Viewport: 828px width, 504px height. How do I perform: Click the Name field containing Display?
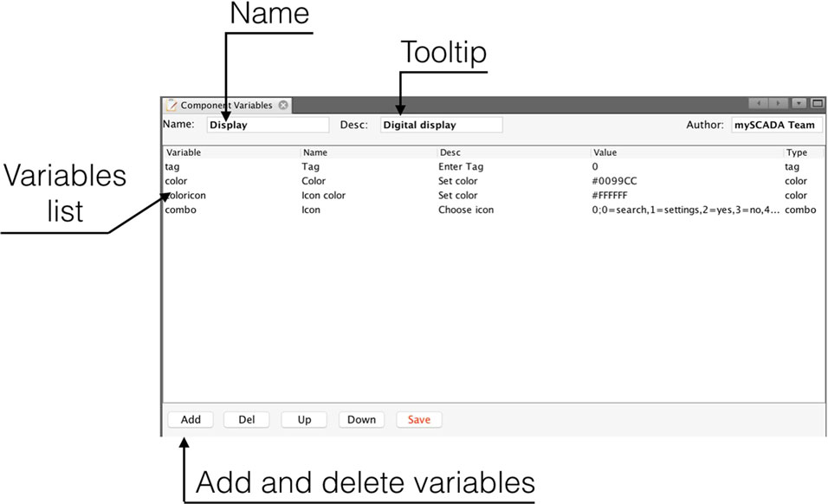pyautogui.click(x=268, y=125)
